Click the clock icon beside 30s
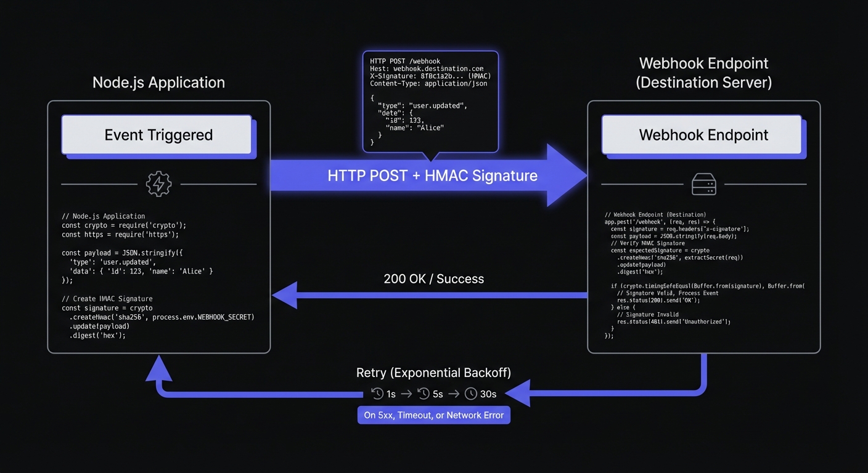Screen dimensions: 868x473 [x=471, y=394]
